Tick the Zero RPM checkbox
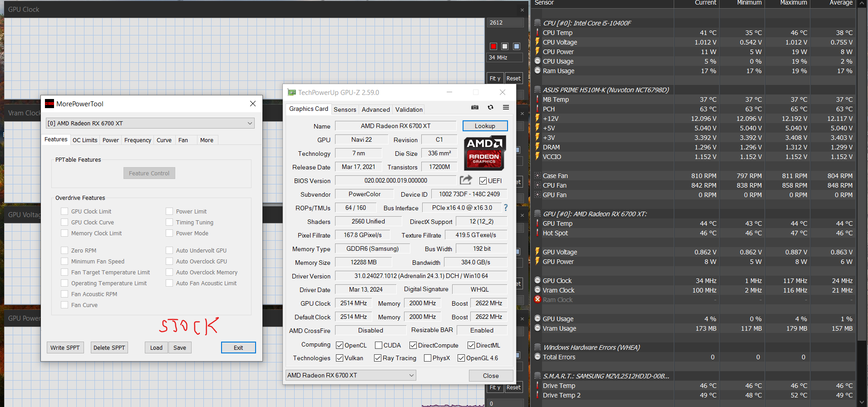The image size is (868, 407). [x=64, y=250]
